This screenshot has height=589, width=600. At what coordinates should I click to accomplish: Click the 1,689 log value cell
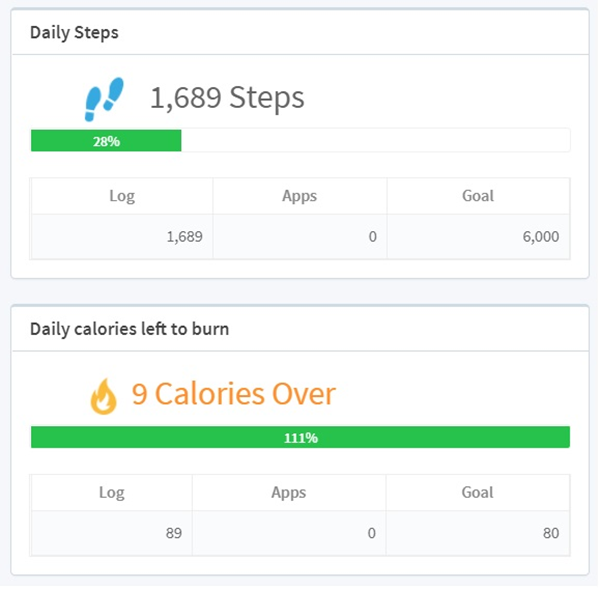(122, 237)
